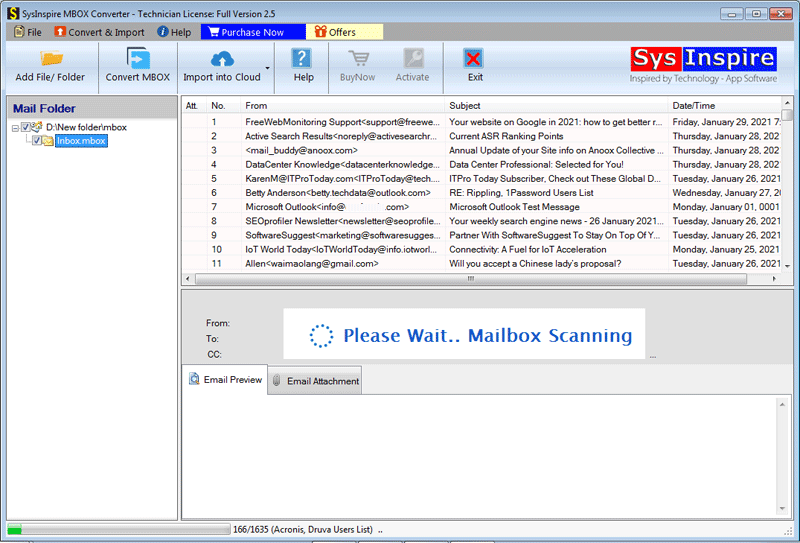Screen dimensions: 800x543
Task: Select the Inbox.mbox tree item
Action: coord(81,141)
